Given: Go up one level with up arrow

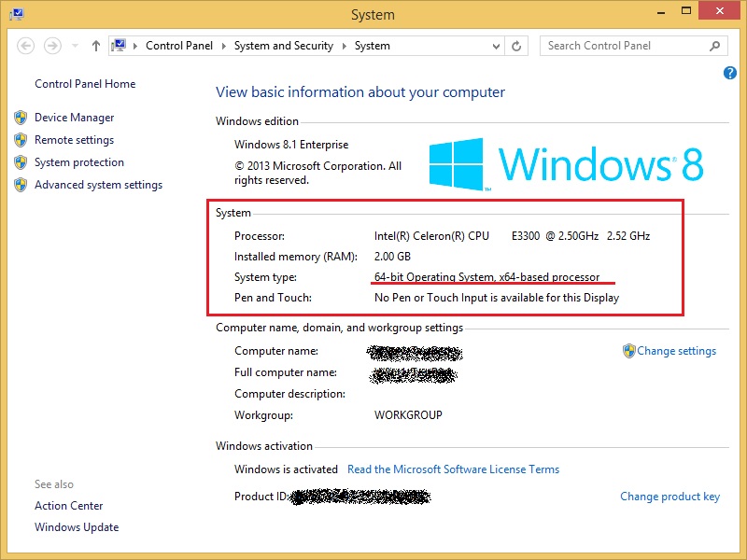Looking at the screenshot, I should click(96, 46).
